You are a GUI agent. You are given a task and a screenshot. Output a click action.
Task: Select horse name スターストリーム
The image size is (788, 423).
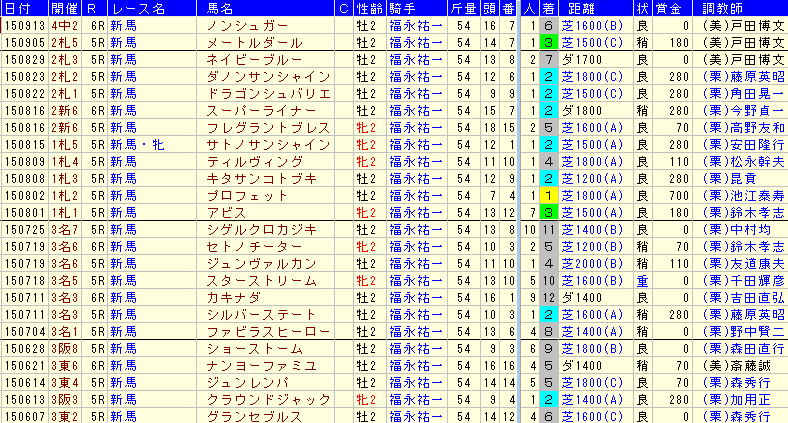click(x=261, y=281)
